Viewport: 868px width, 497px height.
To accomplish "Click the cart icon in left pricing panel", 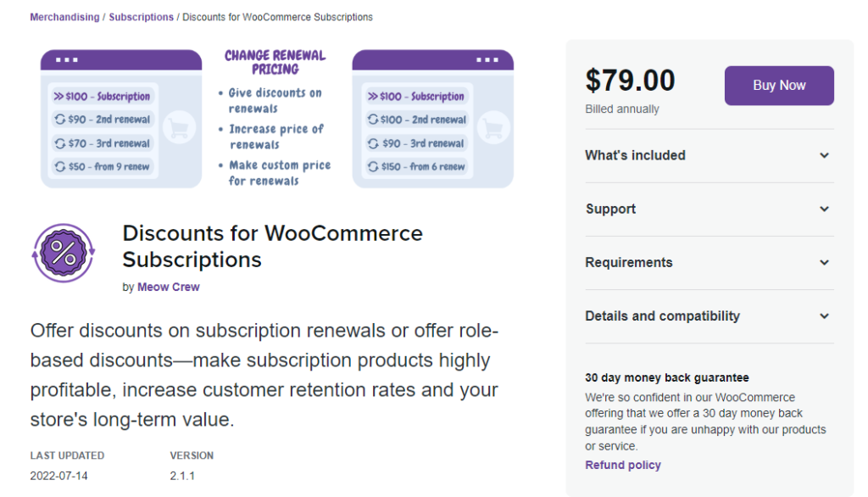I will [179, 128].
